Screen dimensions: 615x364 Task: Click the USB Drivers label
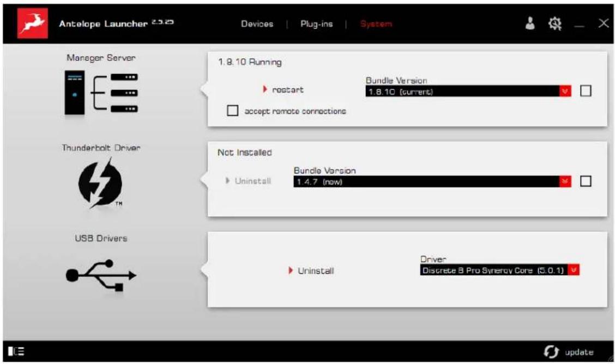pos(101,238)
